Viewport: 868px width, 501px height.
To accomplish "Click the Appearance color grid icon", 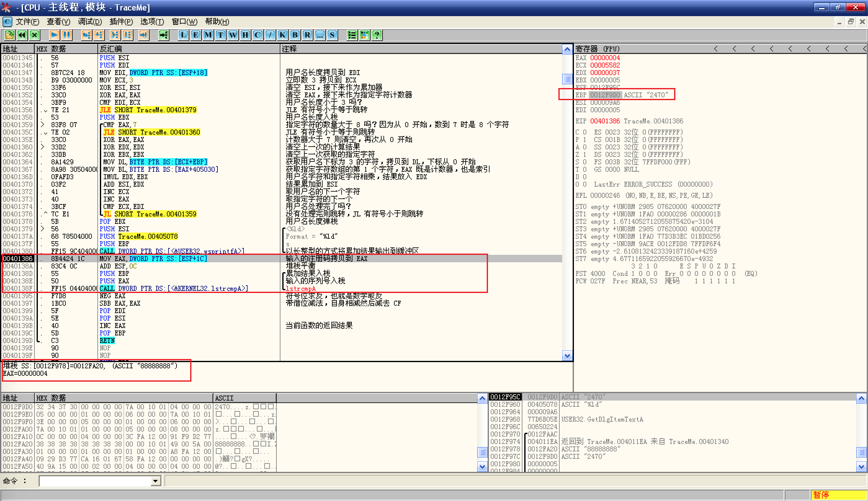I will click(x=364, y=35).
